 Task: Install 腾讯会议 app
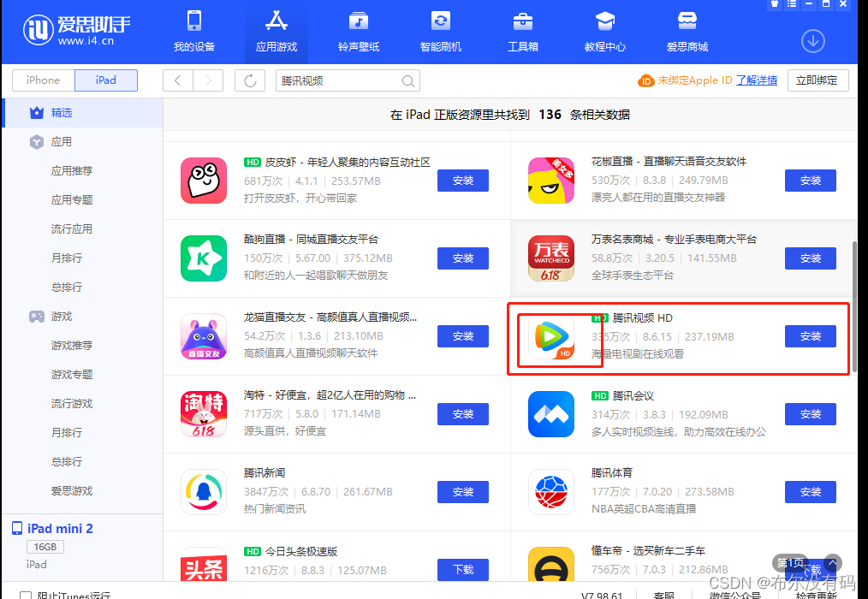pyautogui.click(x=811, y=413)
